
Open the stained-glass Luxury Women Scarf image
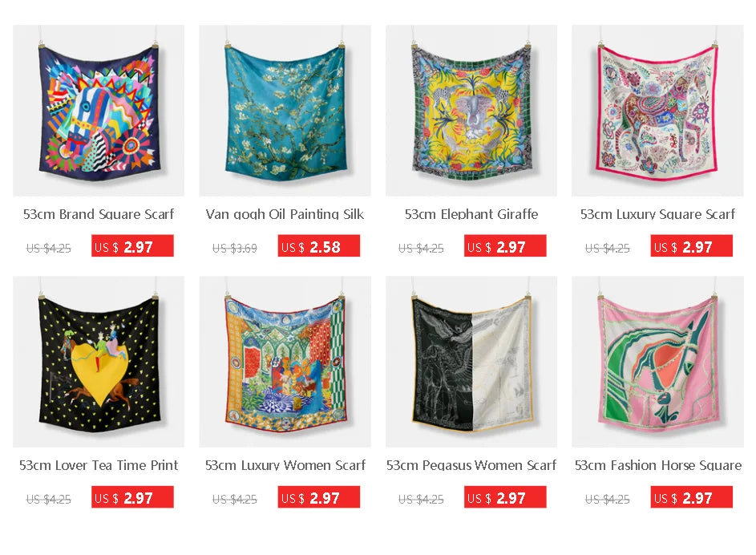coord(285,362)
